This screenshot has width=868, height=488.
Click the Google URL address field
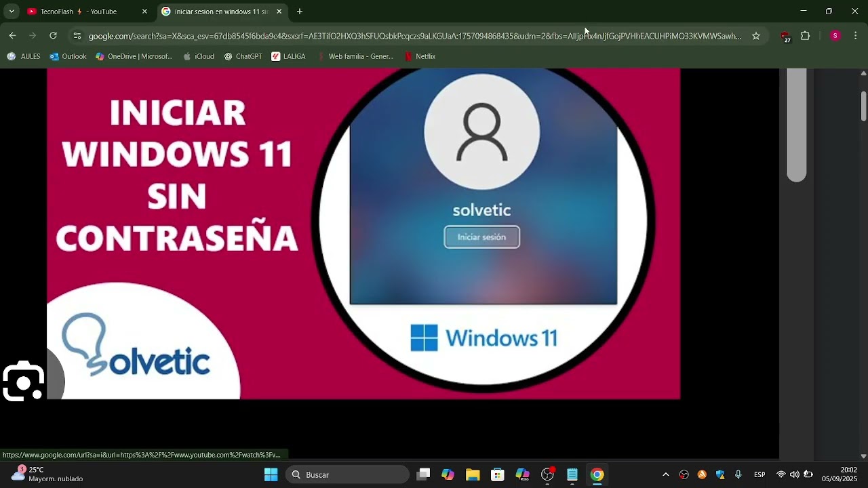(414, 36)
